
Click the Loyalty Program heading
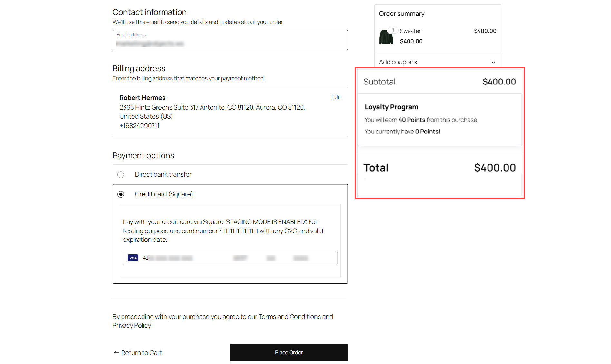(x=391, y=107)
